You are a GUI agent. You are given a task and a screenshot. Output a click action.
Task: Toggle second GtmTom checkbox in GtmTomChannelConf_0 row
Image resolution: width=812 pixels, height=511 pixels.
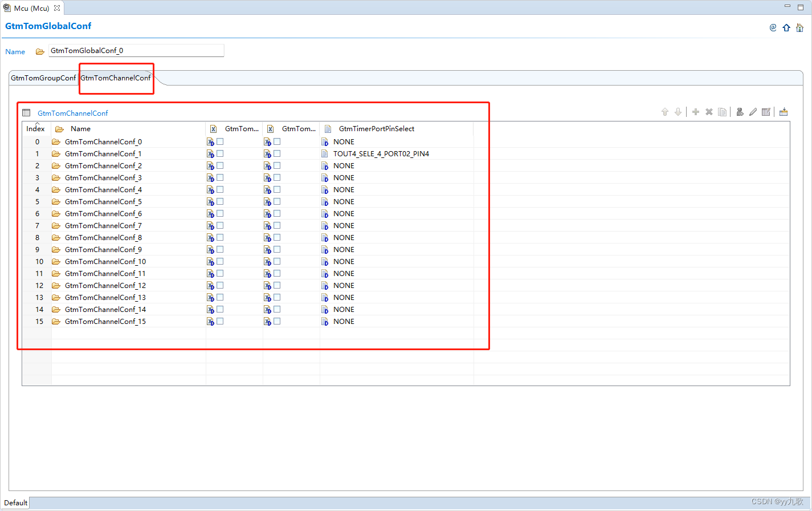277,141
